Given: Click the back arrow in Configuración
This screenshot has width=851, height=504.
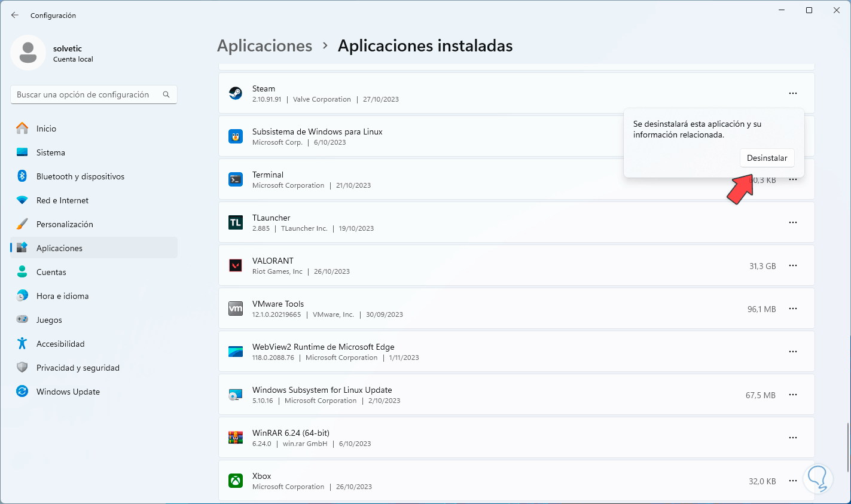Looking at the screenshot, I should [15, 15].
